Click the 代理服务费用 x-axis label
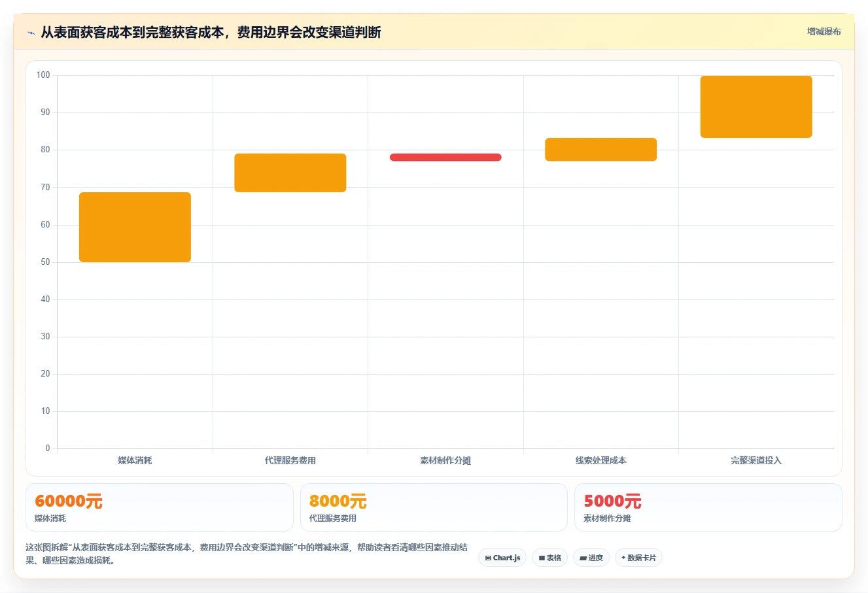This screenshot has width=868, height=593. coord(290,460)
